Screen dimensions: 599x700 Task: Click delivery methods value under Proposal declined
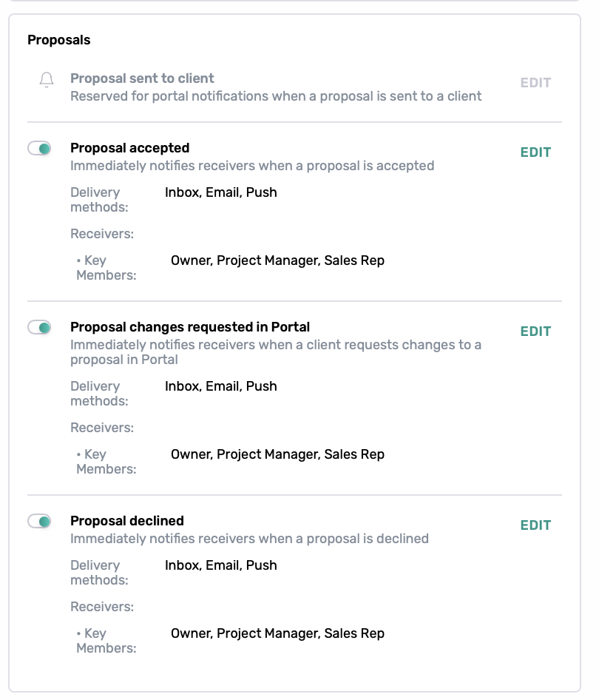(221, 565)
